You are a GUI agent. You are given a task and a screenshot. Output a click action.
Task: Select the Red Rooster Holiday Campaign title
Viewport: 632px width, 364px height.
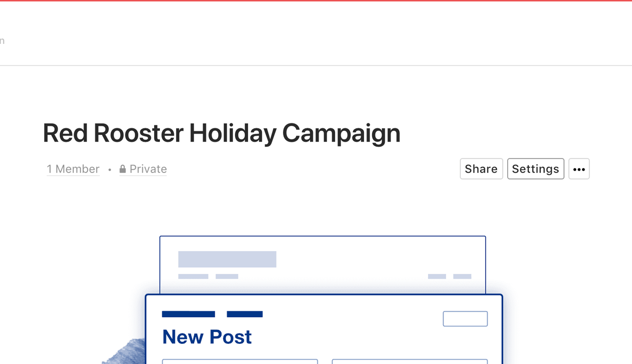coord(221,133)
